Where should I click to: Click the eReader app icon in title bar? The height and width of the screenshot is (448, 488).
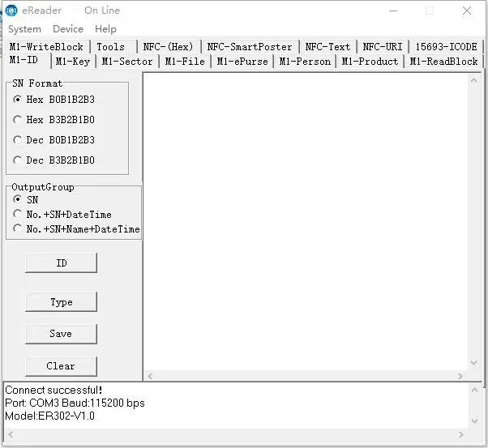(x=11, y=11)
